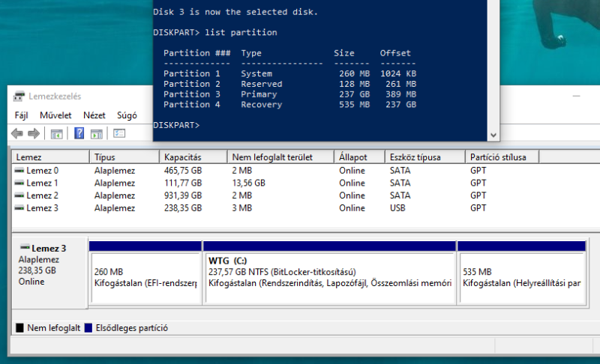Select the Lemez 1 row name

[x=42, y=183]
